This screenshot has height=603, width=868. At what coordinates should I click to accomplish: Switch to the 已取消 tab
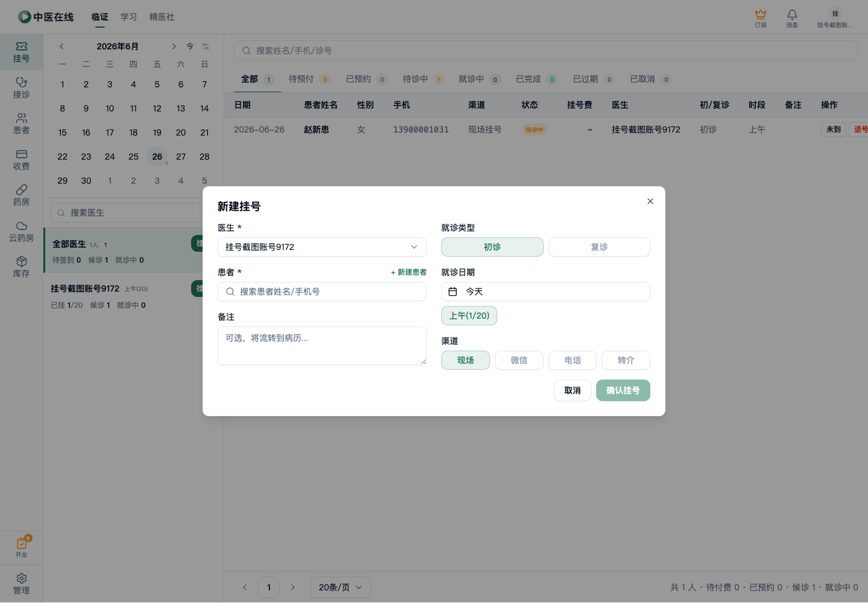pyautogui.click(x=650, y=80)
